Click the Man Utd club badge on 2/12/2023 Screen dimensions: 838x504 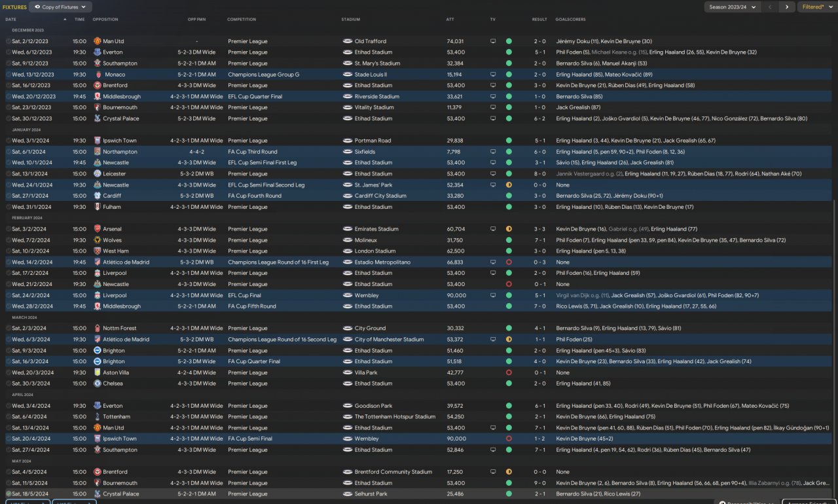click(98, 41)
